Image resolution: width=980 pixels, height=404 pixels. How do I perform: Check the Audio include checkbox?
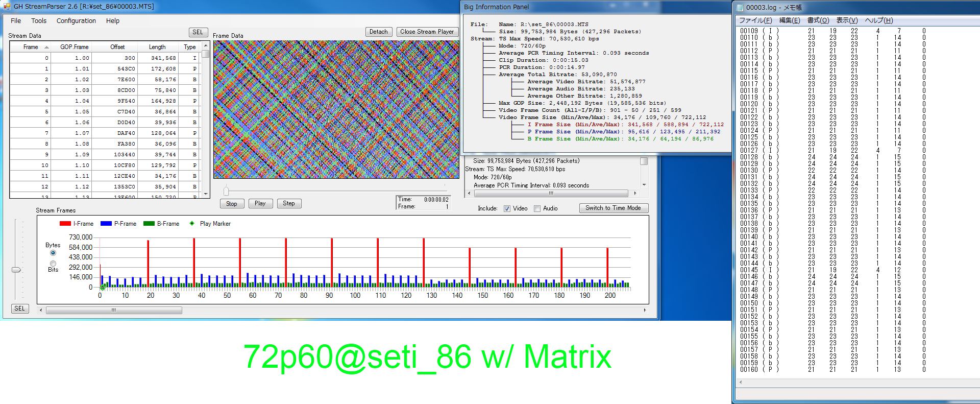537,208
